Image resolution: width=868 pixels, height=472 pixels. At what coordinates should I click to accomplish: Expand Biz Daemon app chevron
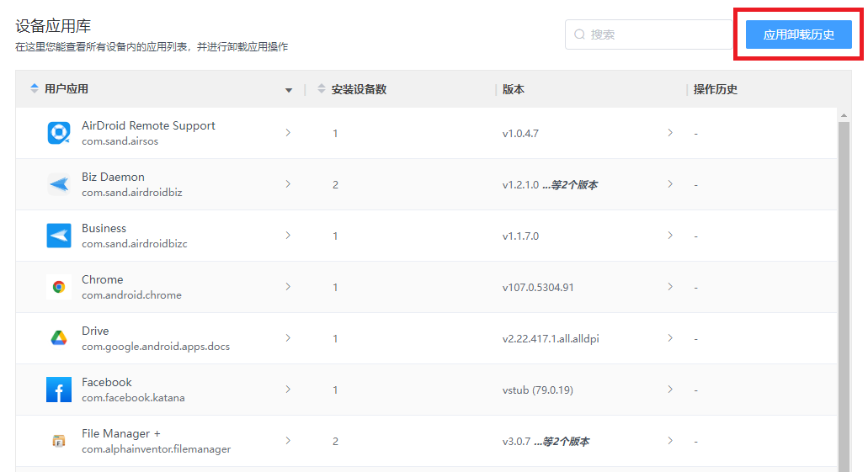288,183
